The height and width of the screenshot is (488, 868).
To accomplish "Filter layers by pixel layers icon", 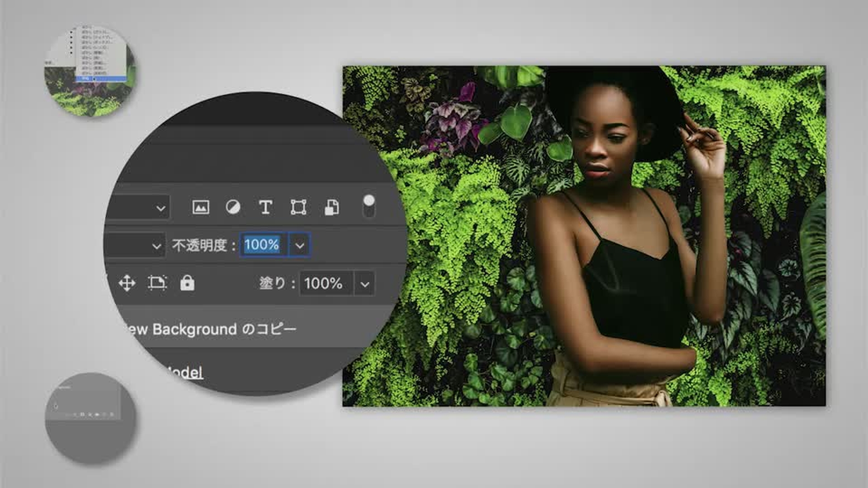I will [201, 207].
